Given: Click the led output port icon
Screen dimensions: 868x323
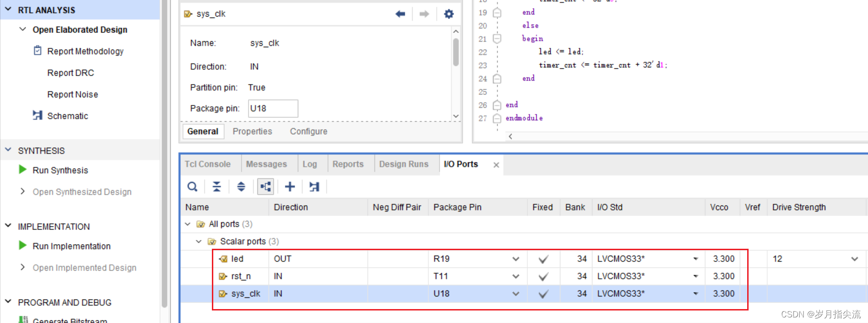Looking at the screenshot, I should click(223, 259).
